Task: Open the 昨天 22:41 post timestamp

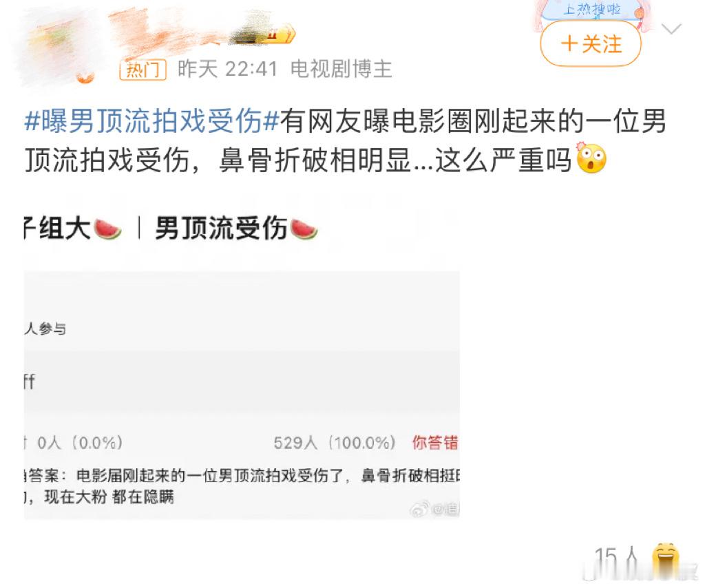Action: (x=227, y=70)
